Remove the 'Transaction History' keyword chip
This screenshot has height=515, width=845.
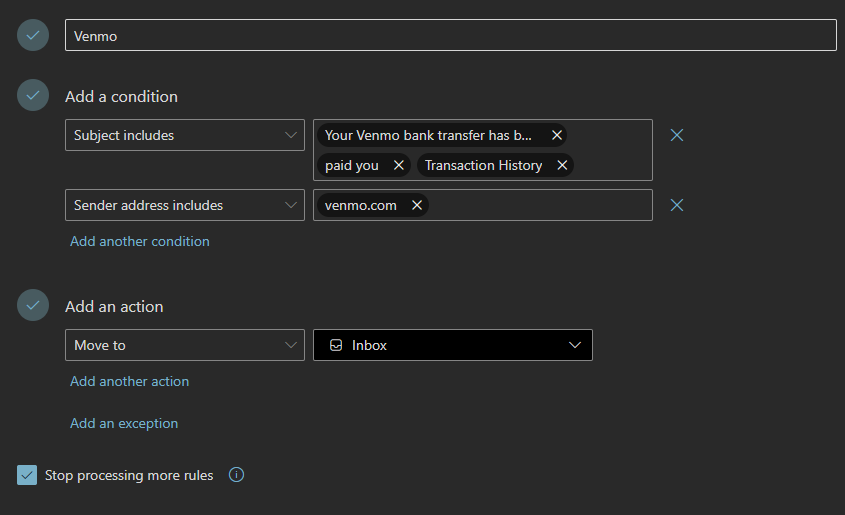(x=562, y=165)
